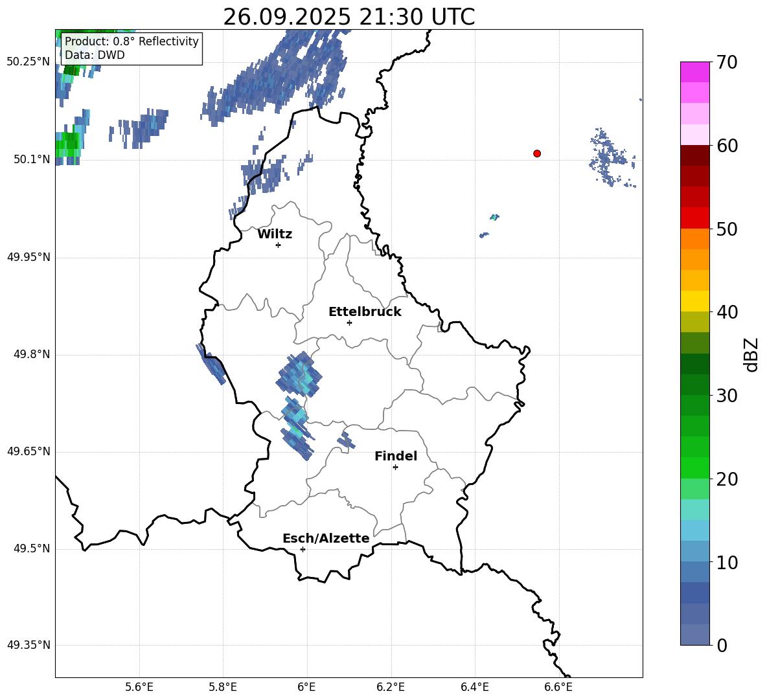Click the 6.2°E longitude label
The width and height of the screenshot is (767, 700).
[391, 687]
